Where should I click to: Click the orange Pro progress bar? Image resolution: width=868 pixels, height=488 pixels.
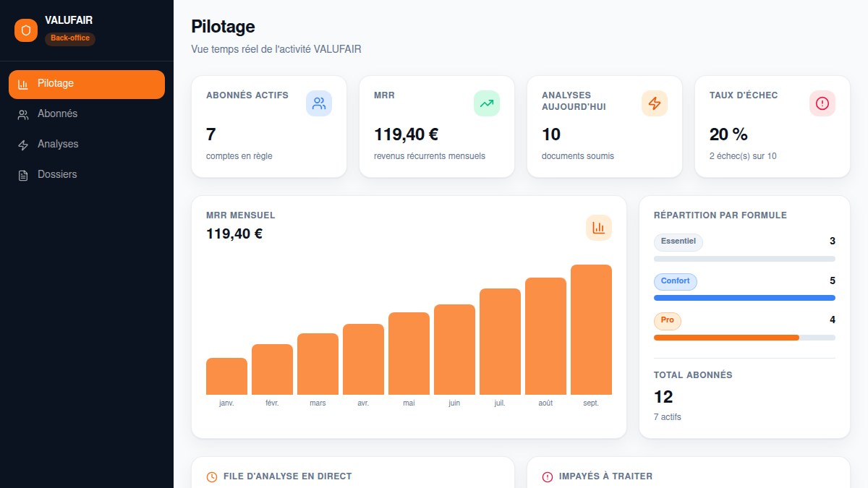[726, 338]
